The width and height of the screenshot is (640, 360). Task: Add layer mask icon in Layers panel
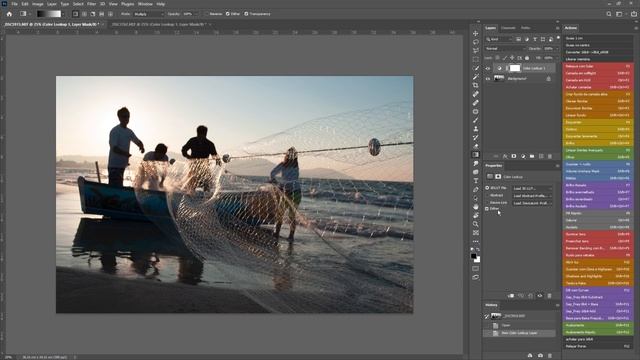[x=514, y=156]
